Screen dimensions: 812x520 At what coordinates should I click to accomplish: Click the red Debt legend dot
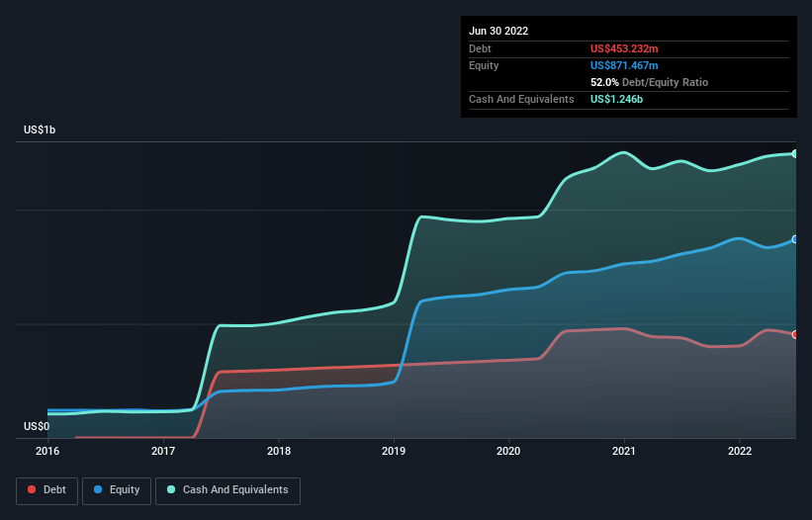click(32, 489)
